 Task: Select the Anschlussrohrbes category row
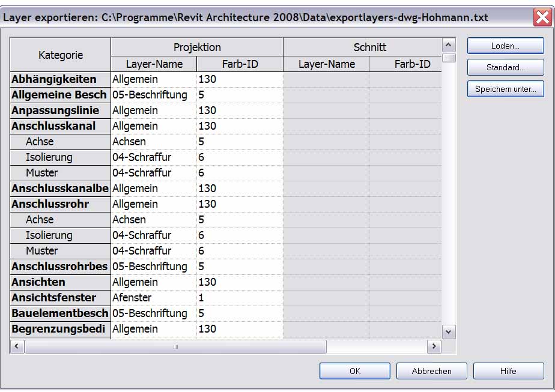(61, 267)
